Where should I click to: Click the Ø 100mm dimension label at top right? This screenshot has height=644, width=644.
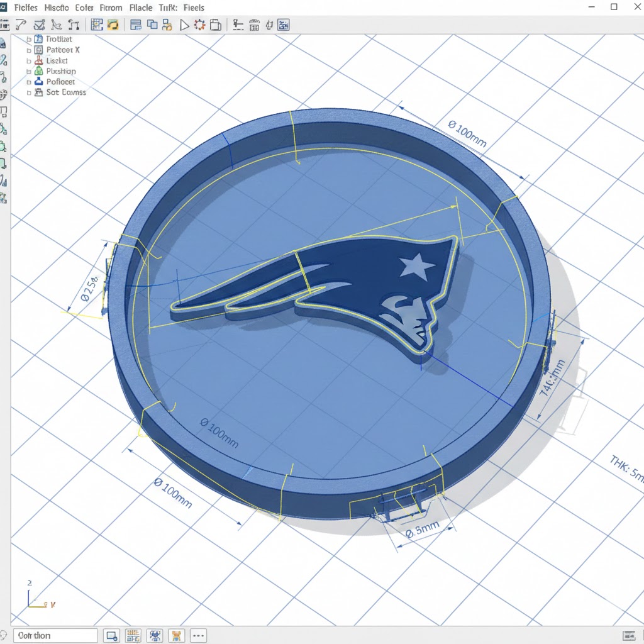pos(467,133)
